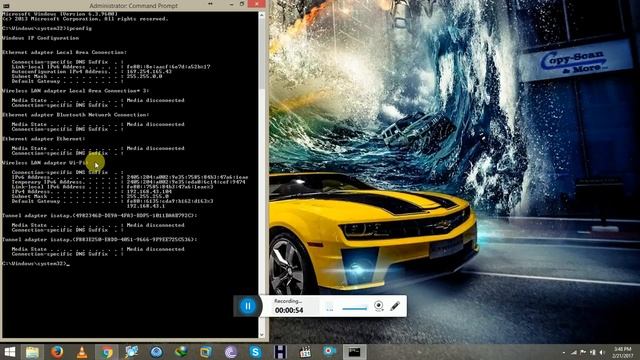This screenshot has height=360, width=640.
Task: Click Command Prompt scrollbar up arrow
Action: [262, 15]
